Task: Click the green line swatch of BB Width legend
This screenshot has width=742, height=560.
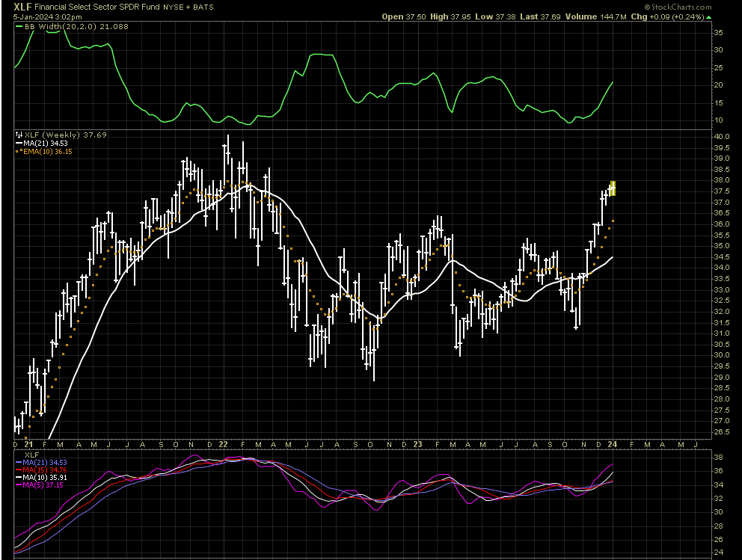Action: coord(19,26)
